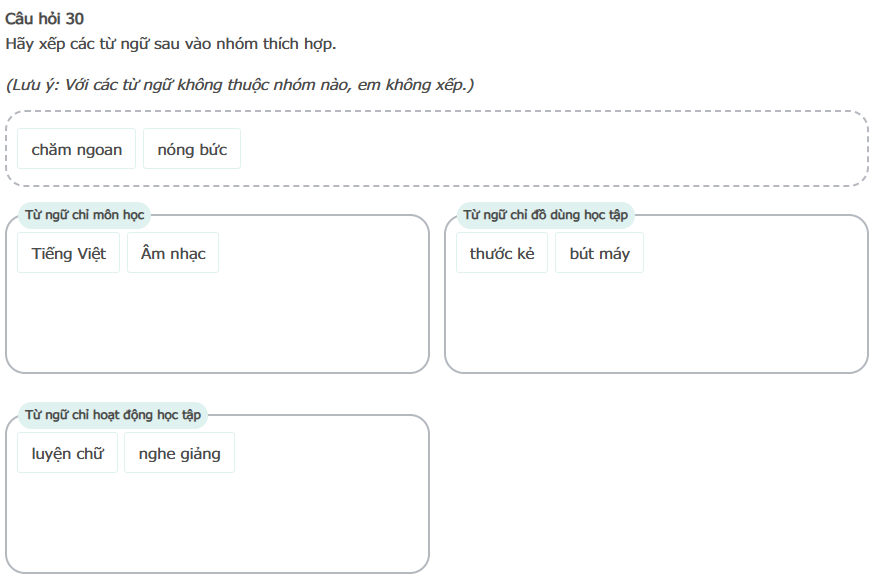The image size is (876, 583).
Task: Click the 'Tiếng Việt' word chip
Action: pyautogui.click(x=69, y=254)
